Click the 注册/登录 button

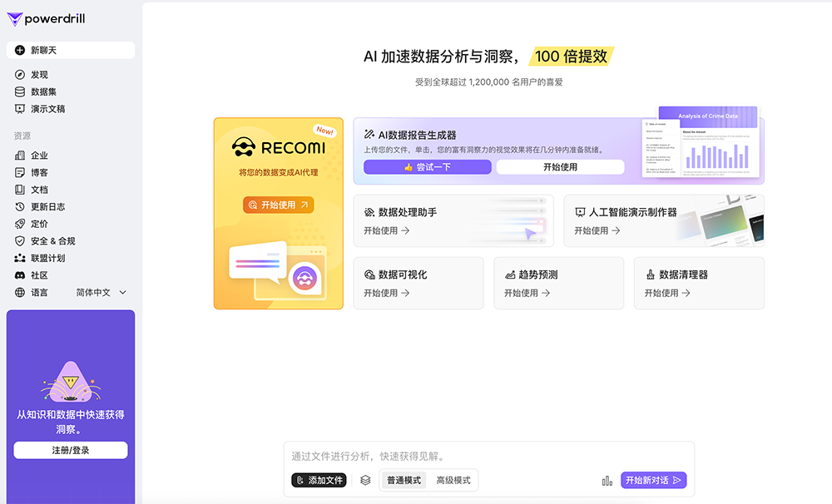[71, 451]
